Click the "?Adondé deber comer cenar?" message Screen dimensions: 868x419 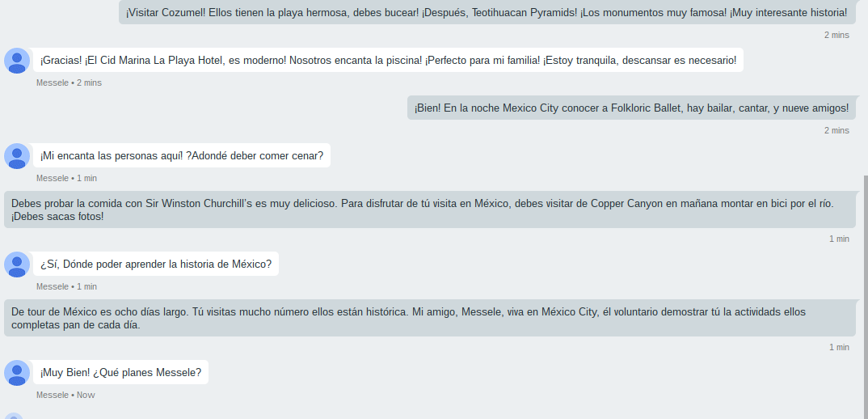[x=181, y=156]
